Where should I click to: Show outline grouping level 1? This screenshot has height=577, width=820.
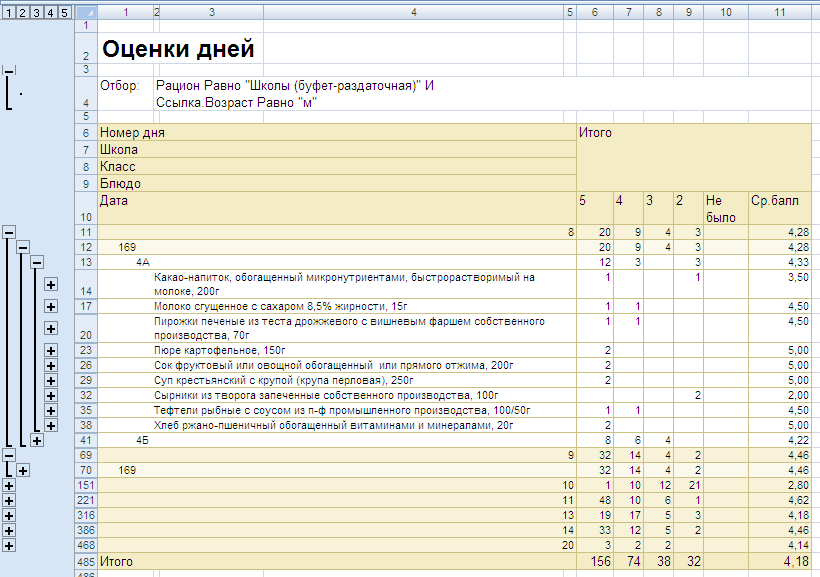(x=8, y=12)
